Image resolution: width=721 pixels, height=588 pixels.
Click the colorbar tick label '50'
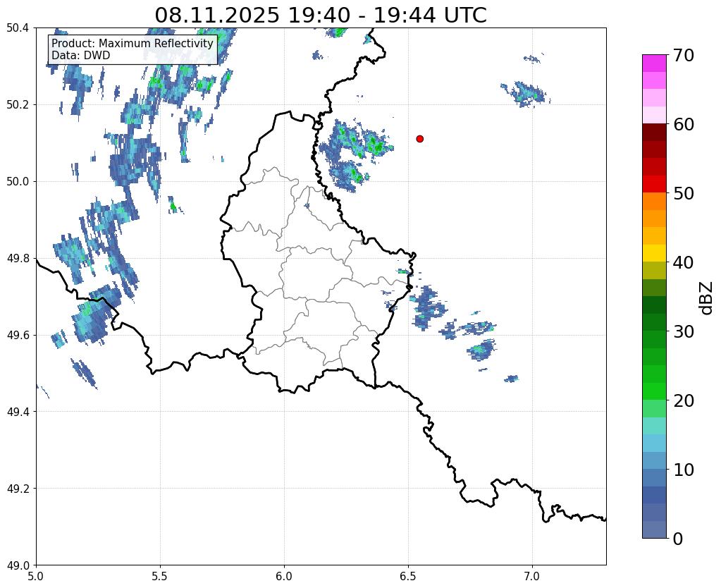click(684, 193)
